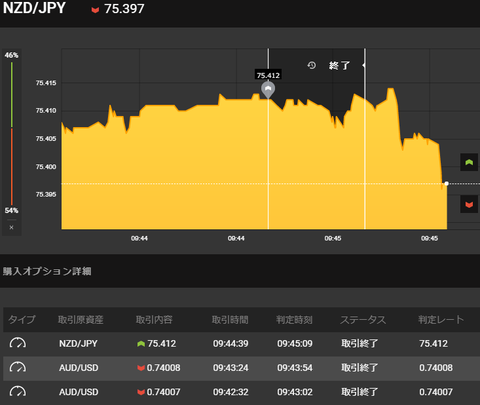This screenshot has height=405, width=480.
Task: Close the sentiment bar with the X icon
Action: pyautogui.click(x=11, y=227)
